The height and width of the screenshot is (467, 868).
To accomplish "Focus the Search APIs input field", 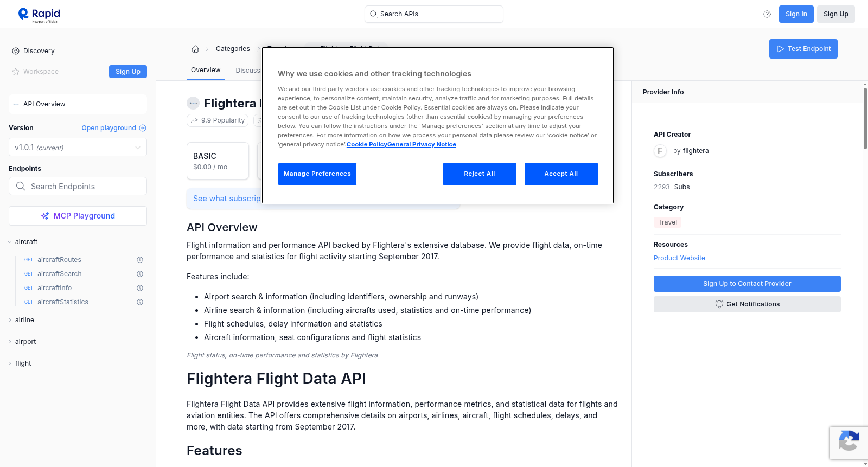I will click(434, 14).
